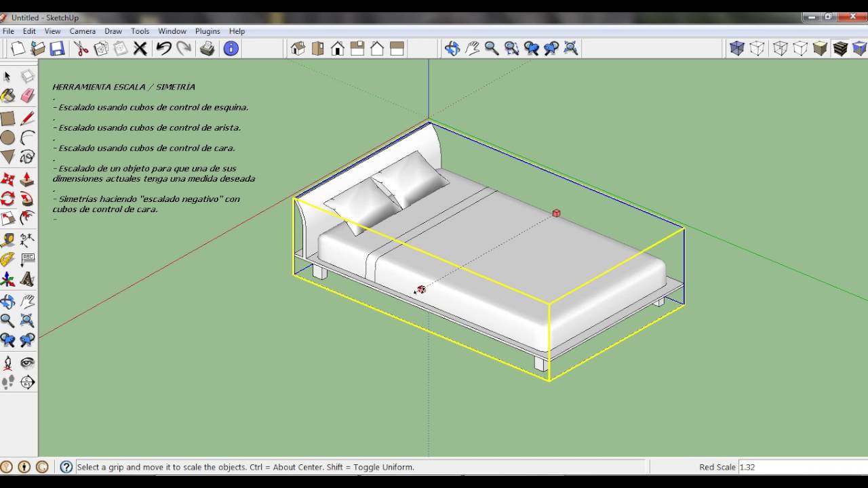Select the Text label tool
This screenshot has height=488, width=868.
[x=27, y=260]
